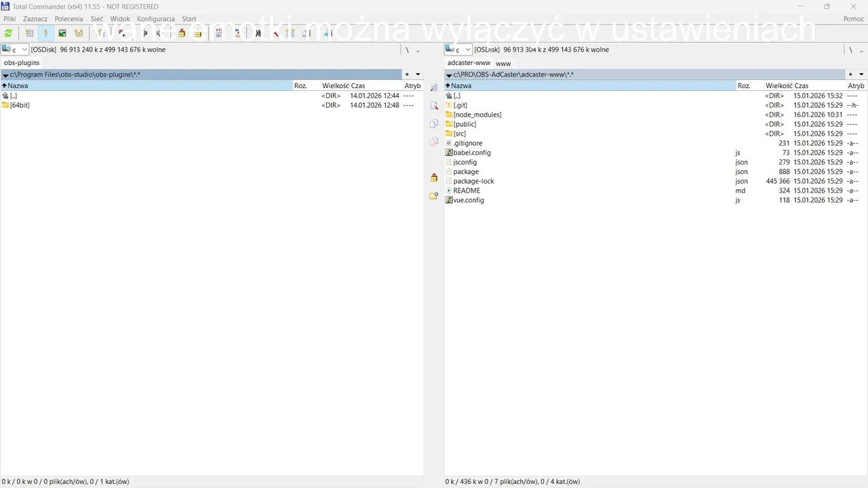Select the package json file row
868x488 pixels.
(655, 171)
